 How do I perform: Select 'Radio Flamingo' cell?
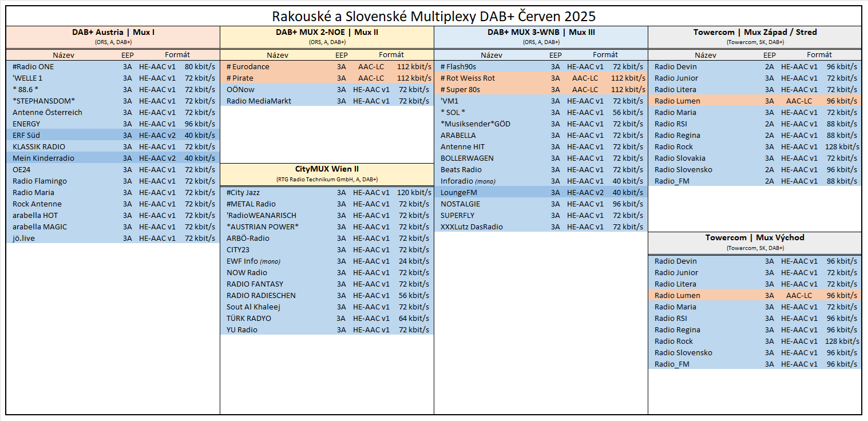39,181
